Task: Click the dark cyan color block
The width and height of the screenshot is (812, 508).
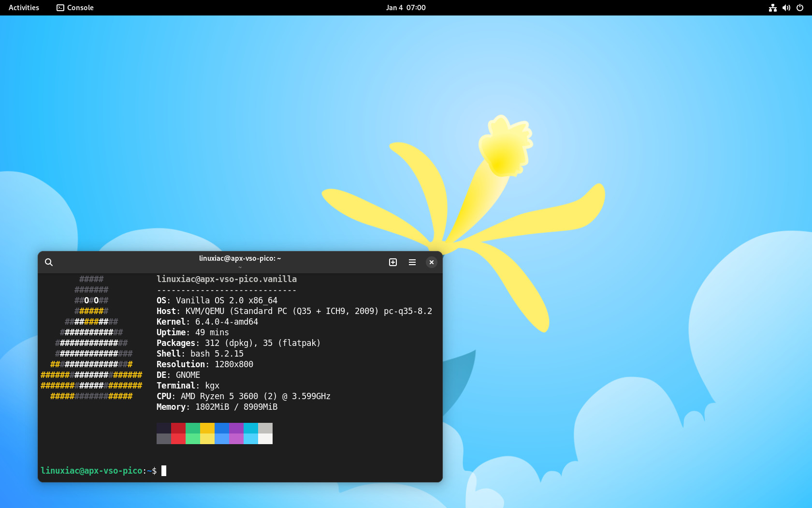Action: pos(251,428)
